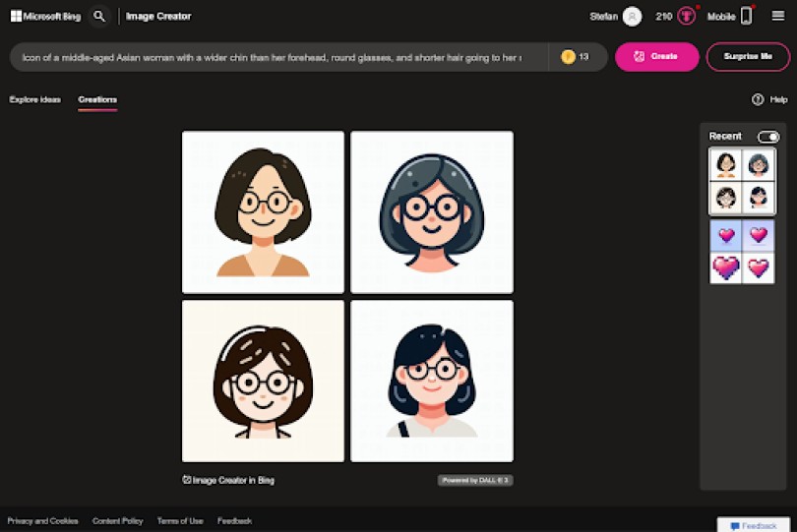Open the Mobile phone icon

click(x=746, y=17)
